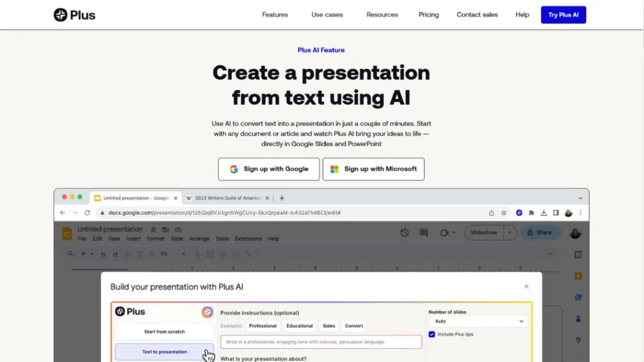644x362 pixels.
Task: Close the Build your presentation dialog
Action: click(x=526, y=287)
